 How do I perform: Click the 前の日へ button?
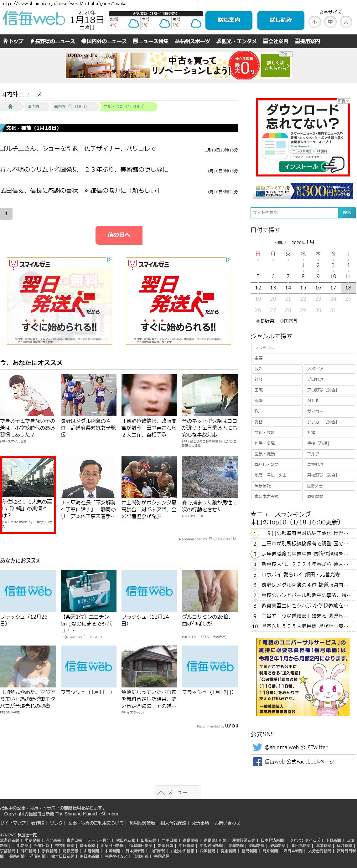119,235
